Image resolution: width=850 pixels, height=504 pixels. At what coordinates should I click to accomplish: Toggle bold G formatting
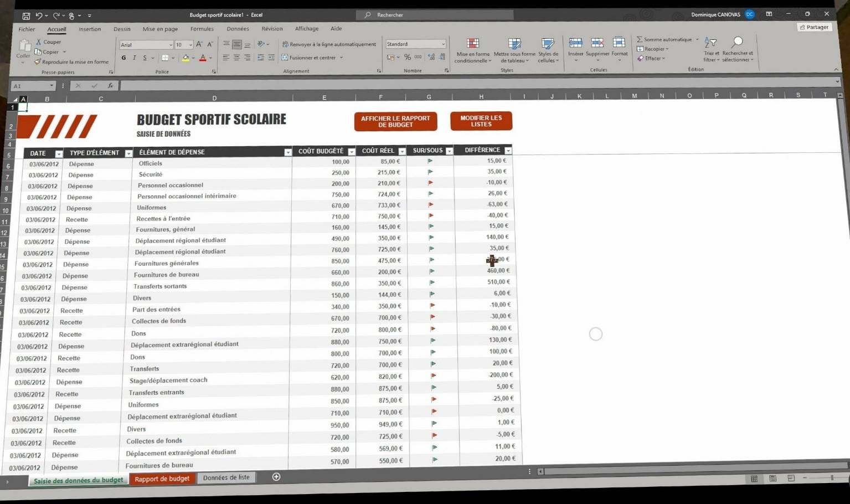[x=123, y=58]
